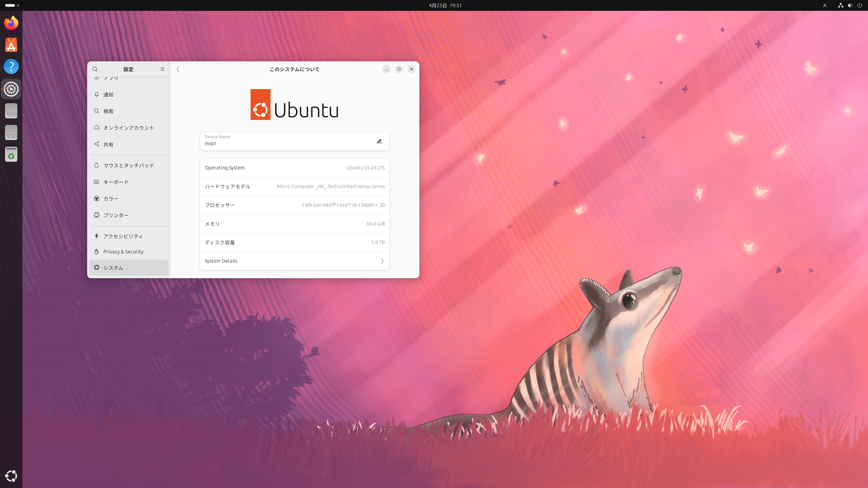Screen dimensions: 868x488
Task: Open オンラインアカウント settings
Action: pos(129,128)
